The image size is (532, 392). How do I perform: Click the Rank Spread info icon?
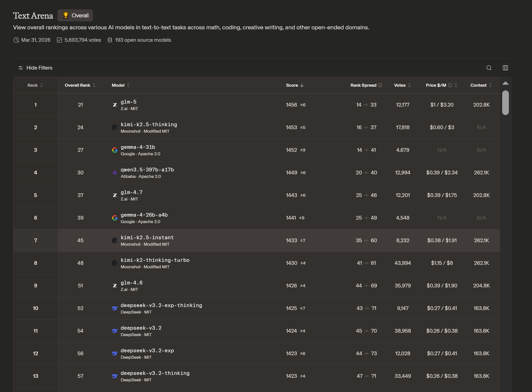(380, 85)
